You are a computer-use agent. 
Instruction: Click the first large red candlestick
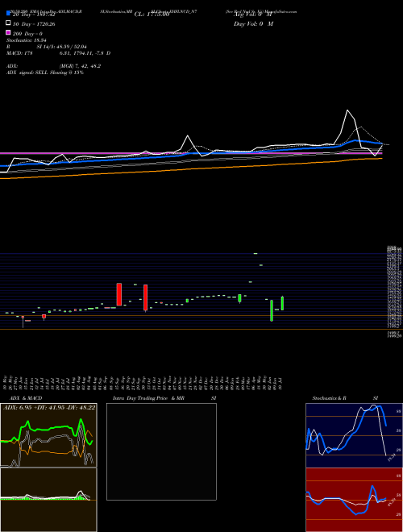[119, 294]
